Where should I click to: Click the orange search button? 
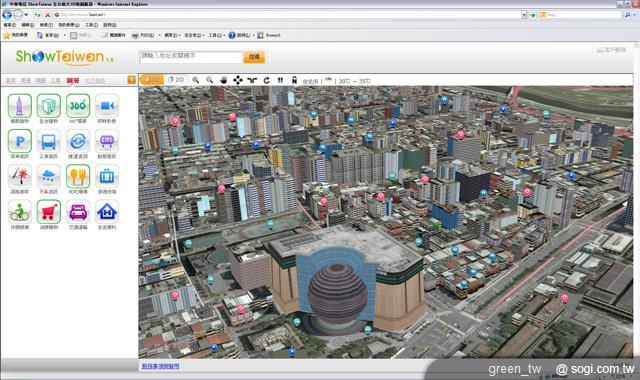pos(254,57)
